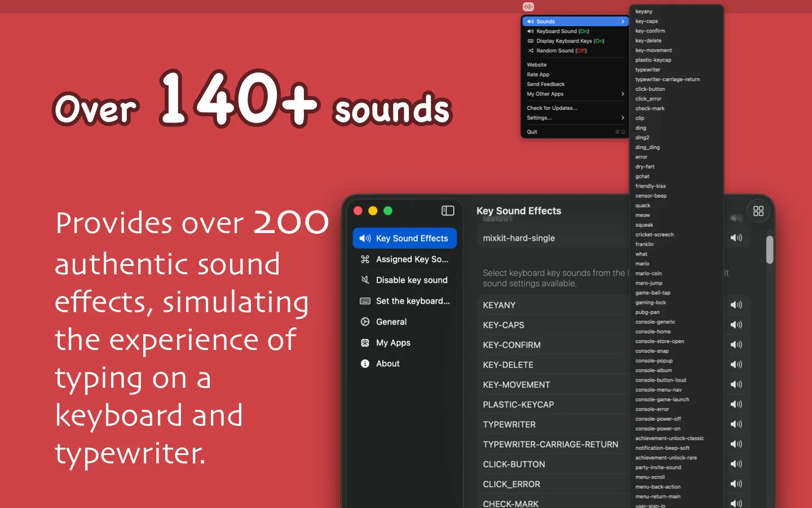Select the TYPEWRITER row in the window list
Viewport: 812px width, 508px height.
614,424
